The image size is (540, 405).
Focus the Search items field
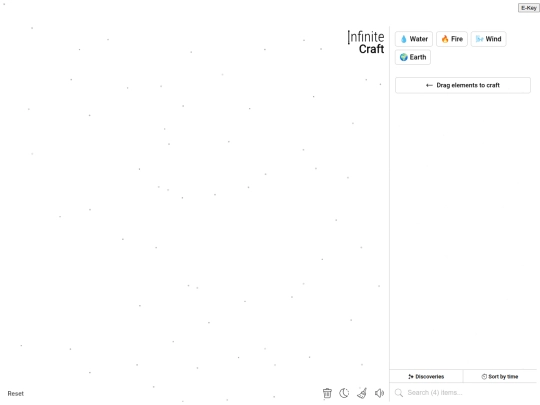point(463,393)
